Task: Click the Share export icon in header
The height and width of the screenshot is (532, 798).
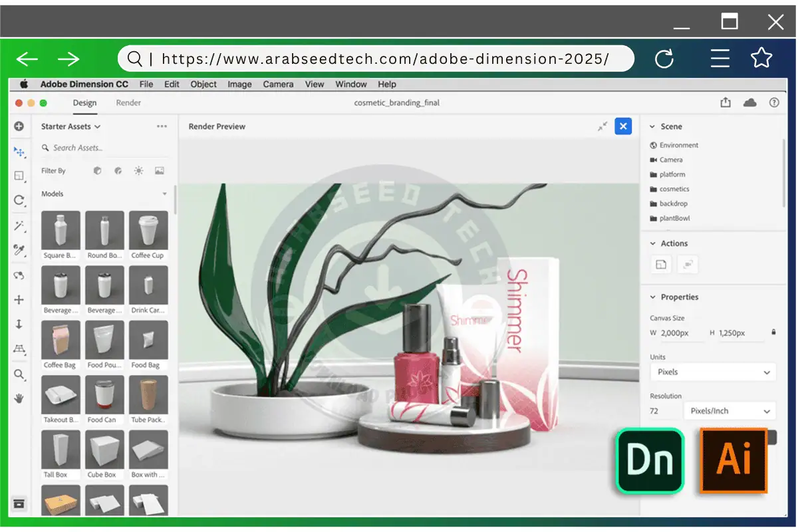Action: point(726,102)
